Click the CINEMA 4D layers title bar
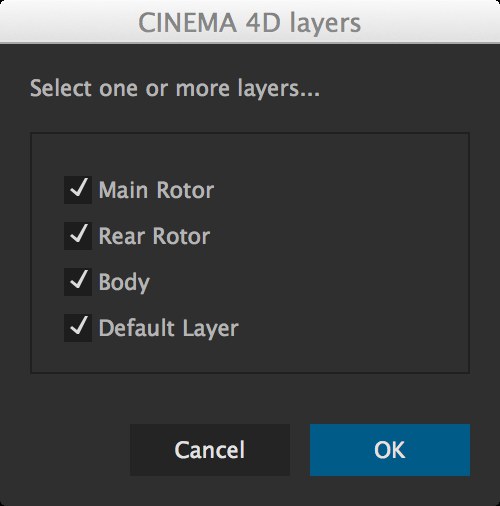The height and width of the screenshot is (506, 500). (250, 22)
